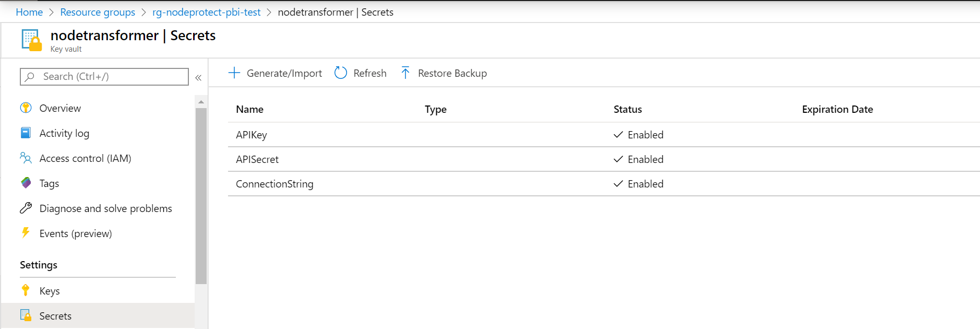The image size is (980, 329).
Task: Click the sidebar scroll up arrow
Action: click(201, 102)
